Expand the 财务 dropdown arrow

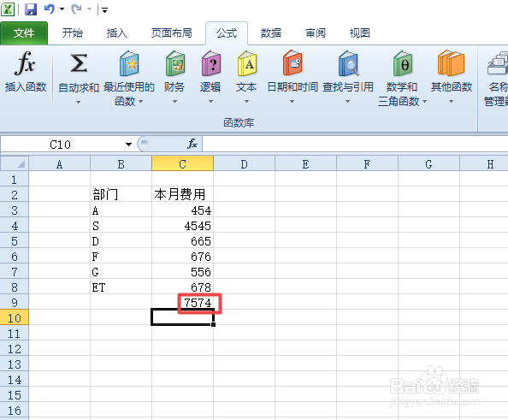click(x=175, y=102)
